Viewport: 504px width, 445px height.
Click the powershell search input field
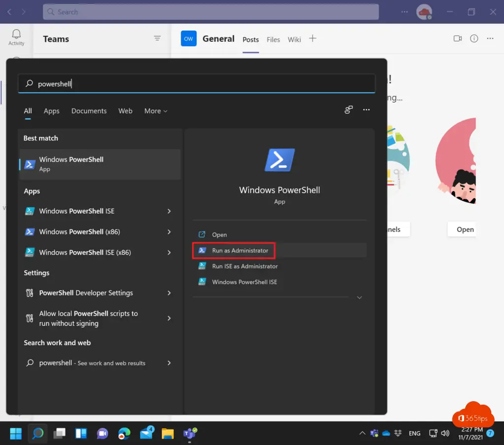[x=197, y=84]
